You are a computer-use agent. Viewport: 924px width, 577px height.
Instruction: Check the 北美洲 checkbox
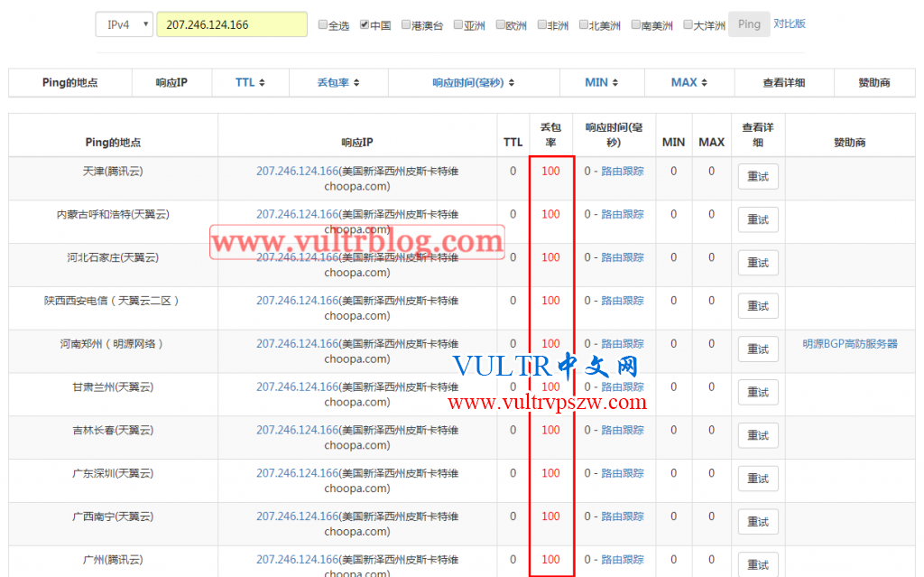tap(584, 24)
